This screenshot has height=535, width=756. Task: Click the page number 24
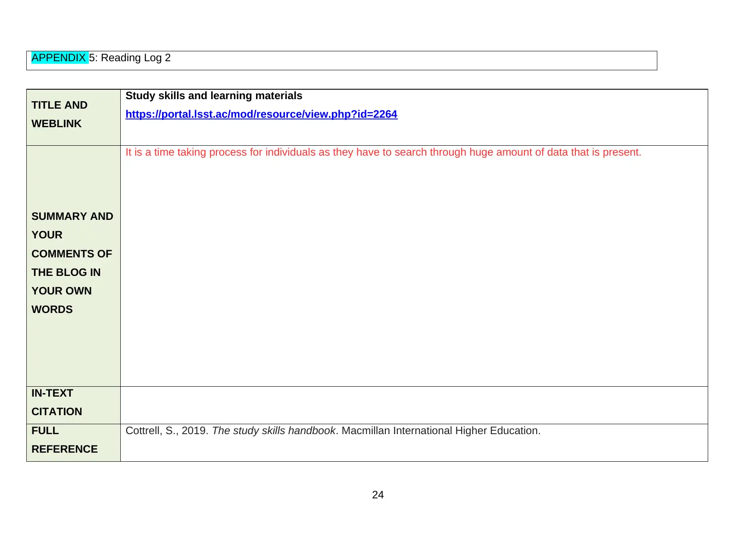tap(378, 495)
